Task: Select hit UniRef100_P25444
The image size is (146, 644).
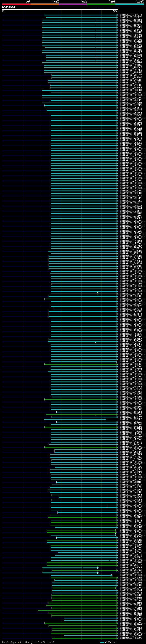Action: [131, 208]
